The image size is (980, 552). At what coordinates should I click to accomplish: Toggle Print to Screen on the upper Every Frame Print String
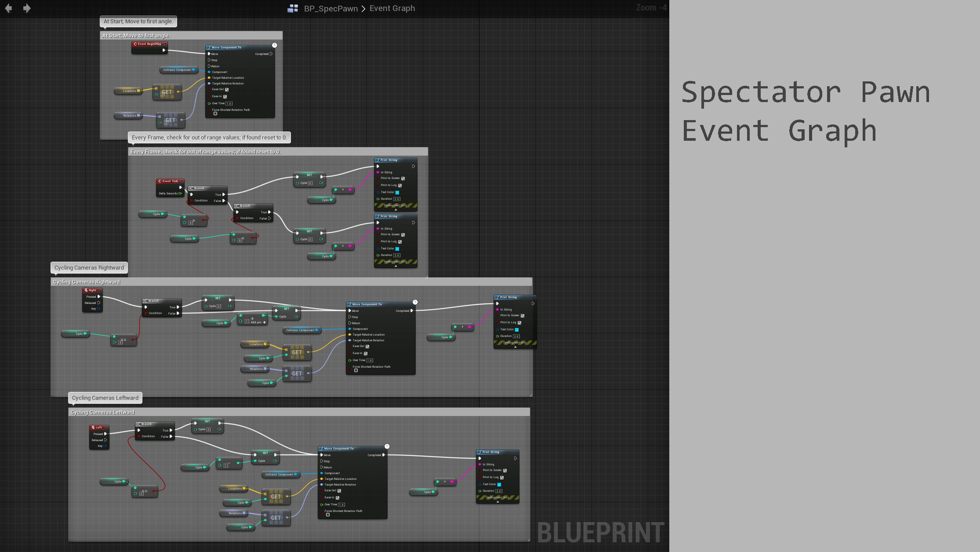tap(403, 179)
